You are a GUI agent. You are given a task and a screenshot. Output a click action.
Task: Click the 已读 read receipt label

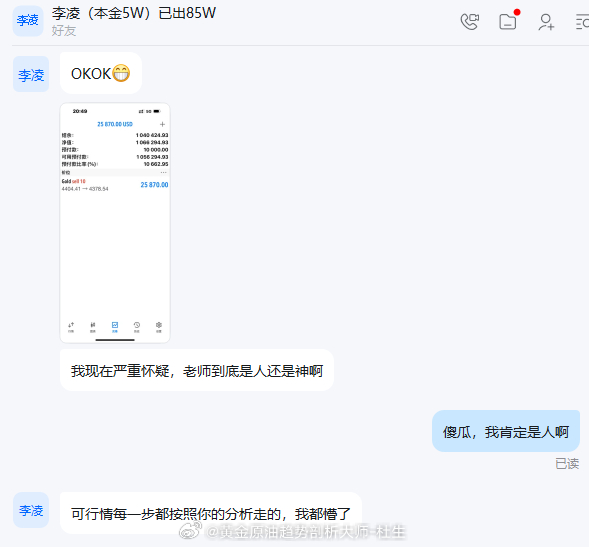tap(567, 464)
